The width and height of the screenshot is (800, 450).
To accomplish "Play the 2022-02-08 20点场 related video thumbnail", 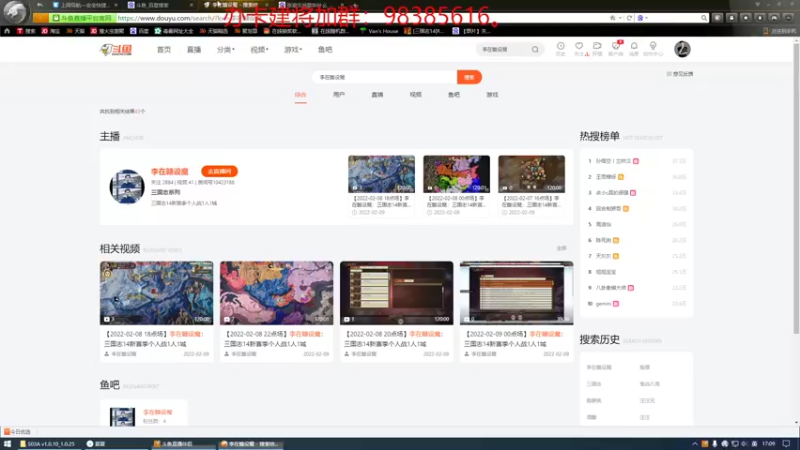I will coord(396,293).
